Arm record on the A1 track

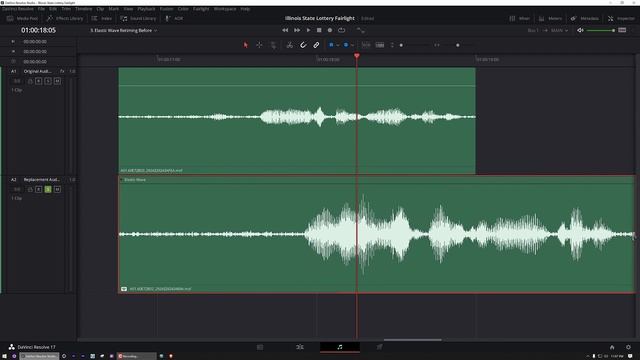coord(38,81)
